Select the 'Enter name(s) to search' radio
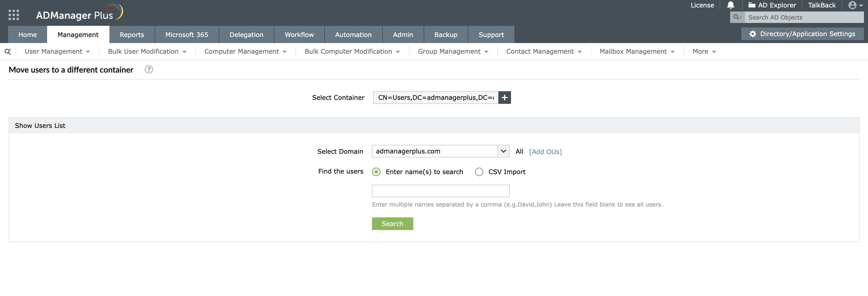 [376, 172]
